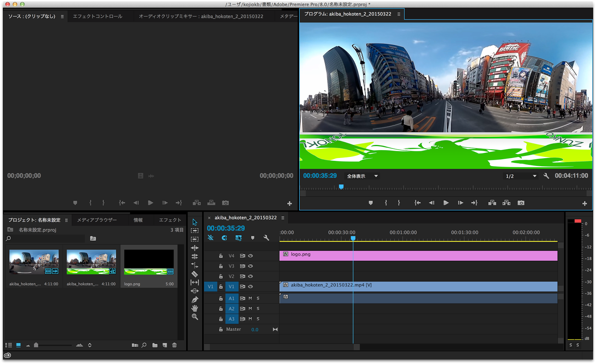Open Program monitor wrench settings
The height and width of the screenshot is (364, 596).
(x=546, y=176)
